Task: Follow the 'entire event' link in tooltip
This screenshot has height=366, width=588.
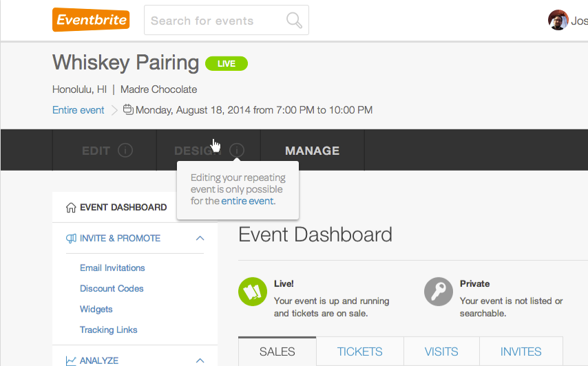Action: point(248,201)
